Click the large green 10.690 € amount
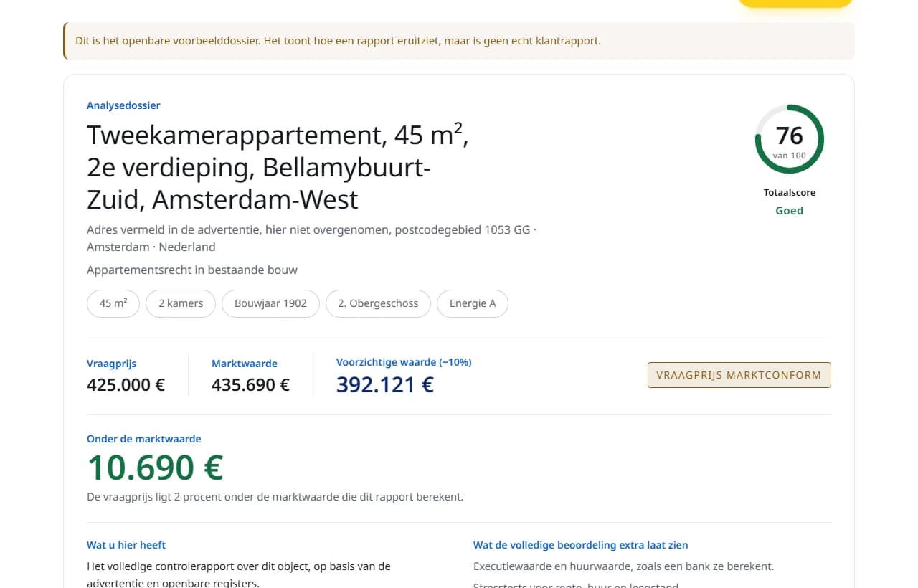The height and width of the screenshot is (588, 918). tap(155, 468)
